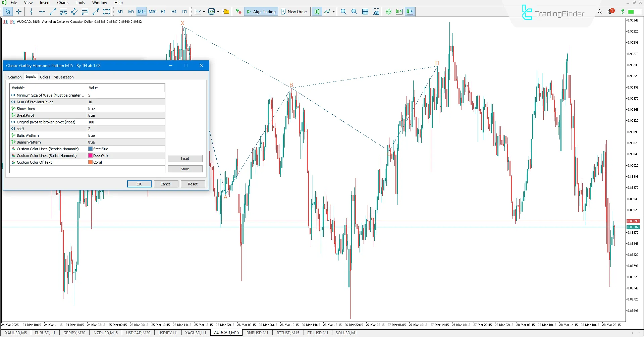Select the Horizontal Line tool
The image size is (644, 337).
point(42,11)
